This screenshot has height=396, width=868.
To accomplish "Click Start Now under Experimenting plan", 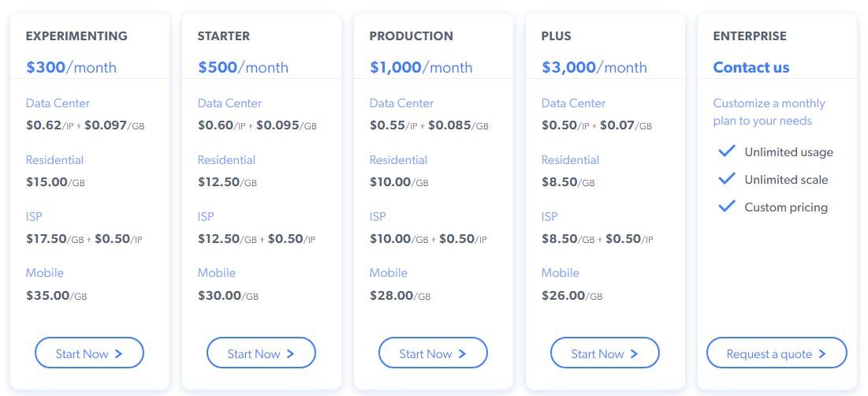I will (89, 353).
